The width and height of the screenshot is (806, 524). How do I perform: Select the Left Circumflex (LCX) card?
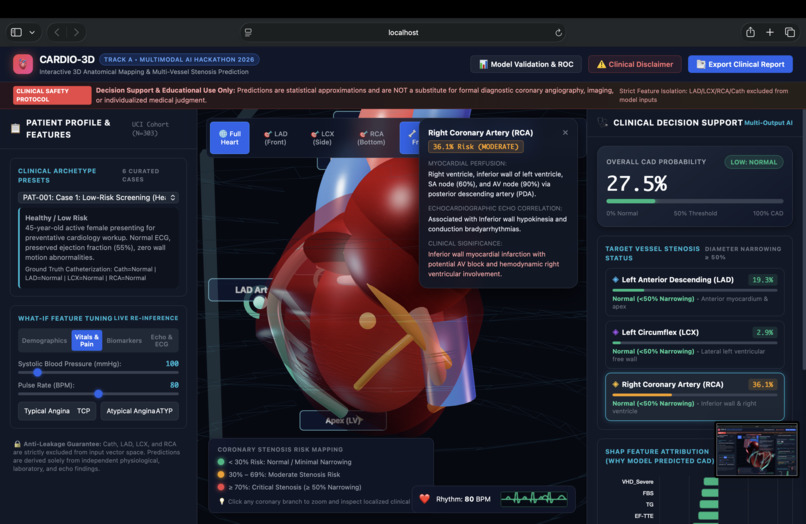pos(694,345)
